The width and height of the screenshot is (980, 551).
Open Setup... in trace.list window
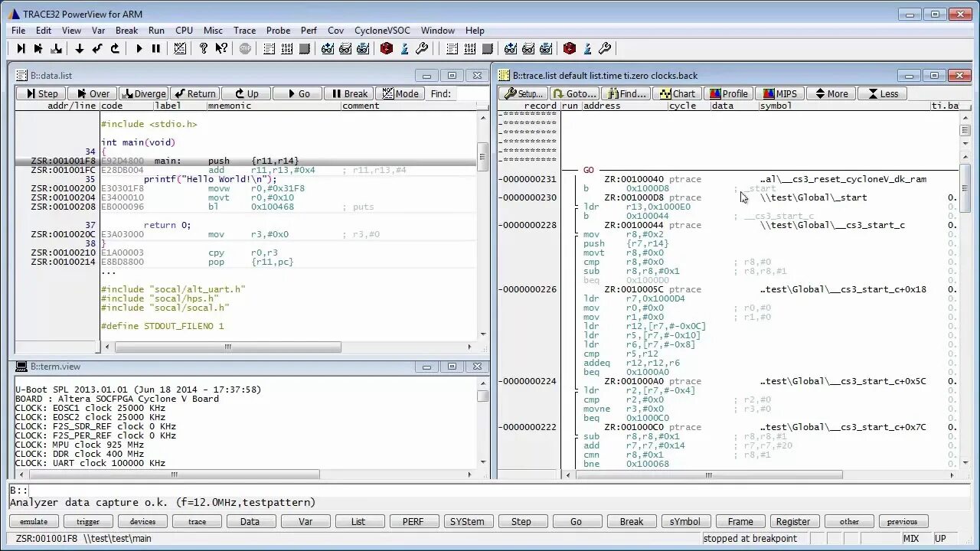point(523,93)
